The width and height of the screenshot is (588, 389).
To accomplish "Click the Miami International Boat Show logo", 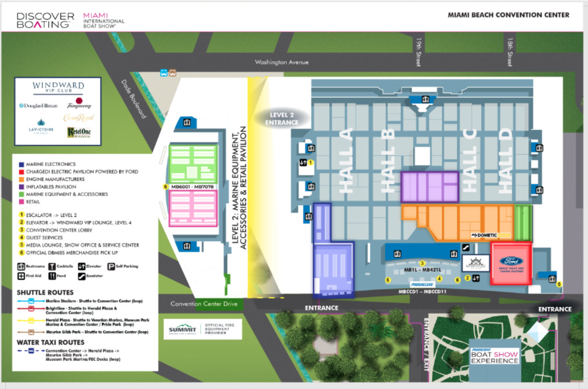I will click(104, 21).
